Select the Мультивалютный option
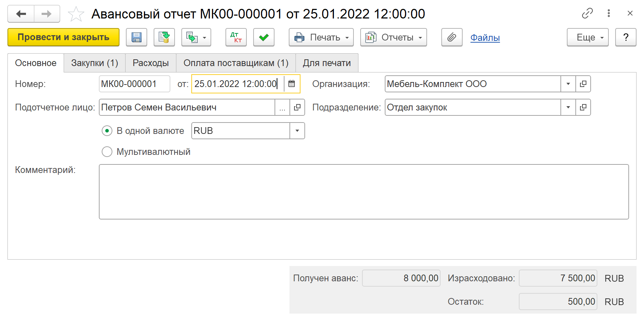Screen dimensions: 644x320 [x=107, y=152]
